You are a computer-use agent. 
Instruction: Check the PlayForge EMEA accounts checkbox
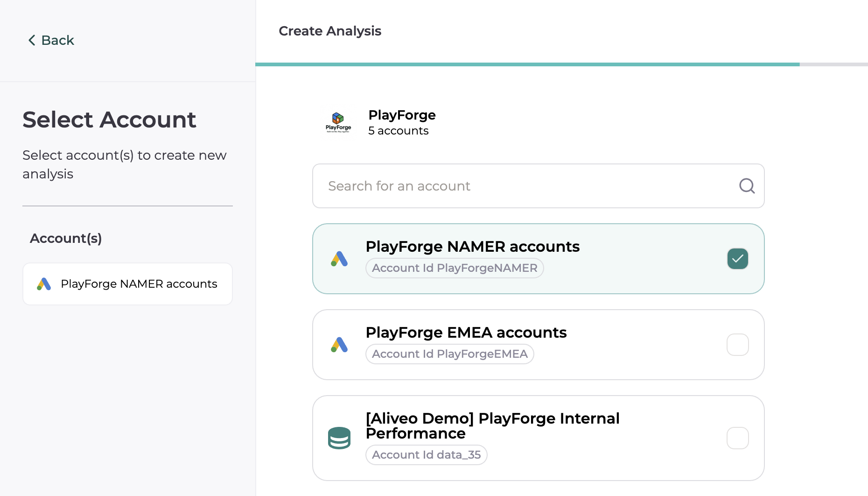tap(737, 345)
